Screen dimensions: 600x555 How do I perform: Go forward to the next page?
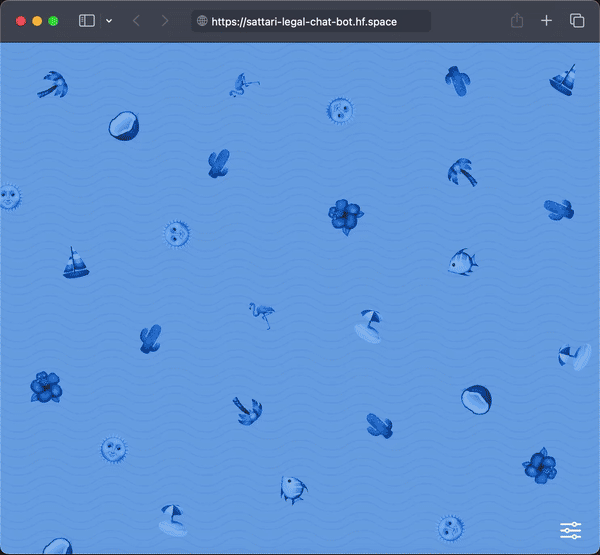(x=165, y=21)
